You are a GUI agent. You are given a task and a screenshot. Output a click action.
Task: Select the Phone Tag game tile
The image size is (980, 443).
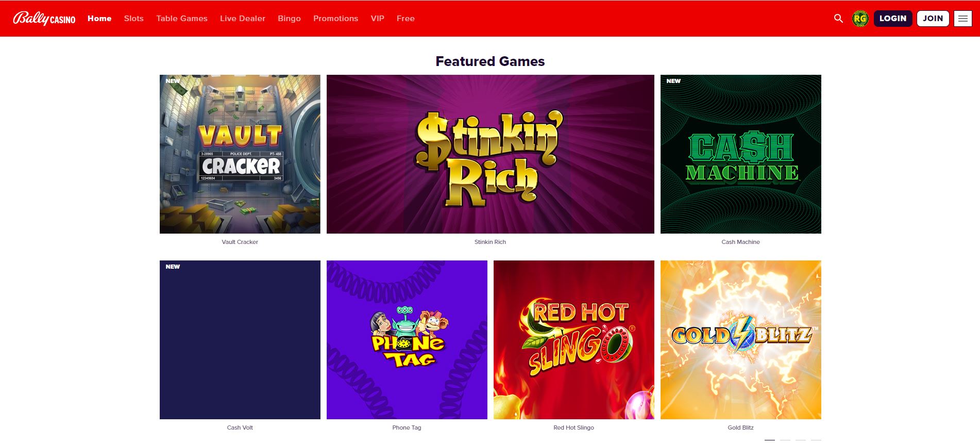click(x=407, y=340)
